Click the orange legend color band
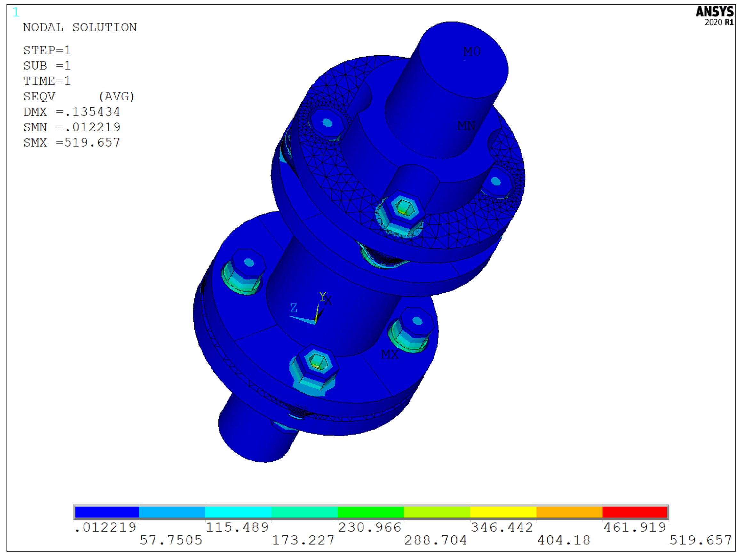Image resolution: width=749 pixels, height=560 pixels. coord(570,512)
